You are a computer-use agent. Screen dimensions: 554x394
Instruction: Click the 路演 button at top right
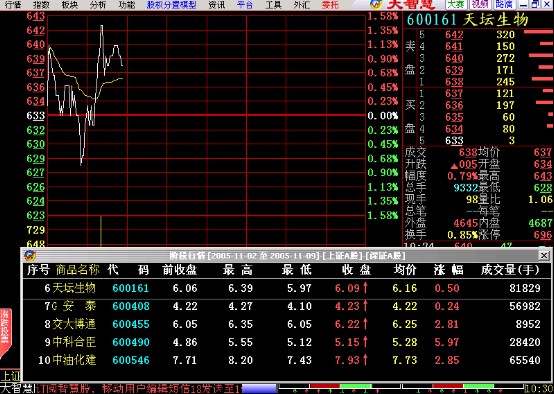tap(504, 4)
